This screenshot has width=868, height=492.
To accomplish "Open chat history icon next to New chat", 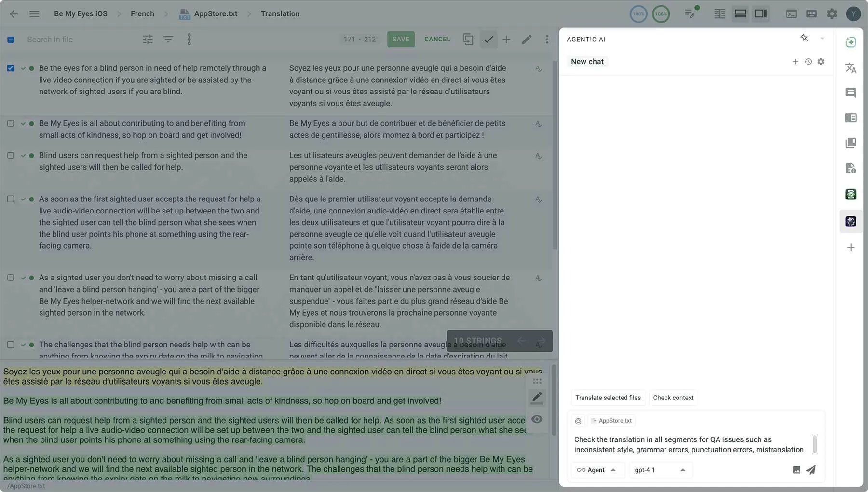I will tap(808, 62).
